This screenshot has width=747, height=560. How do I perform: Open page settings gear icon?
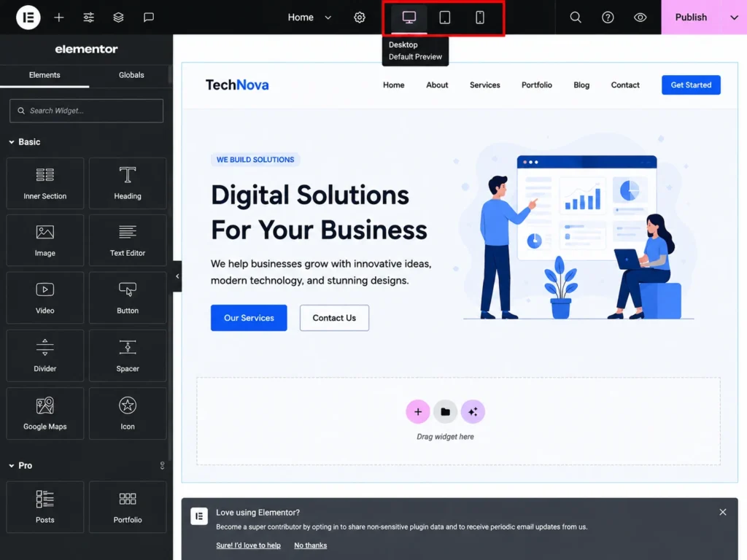coord(360,17)
